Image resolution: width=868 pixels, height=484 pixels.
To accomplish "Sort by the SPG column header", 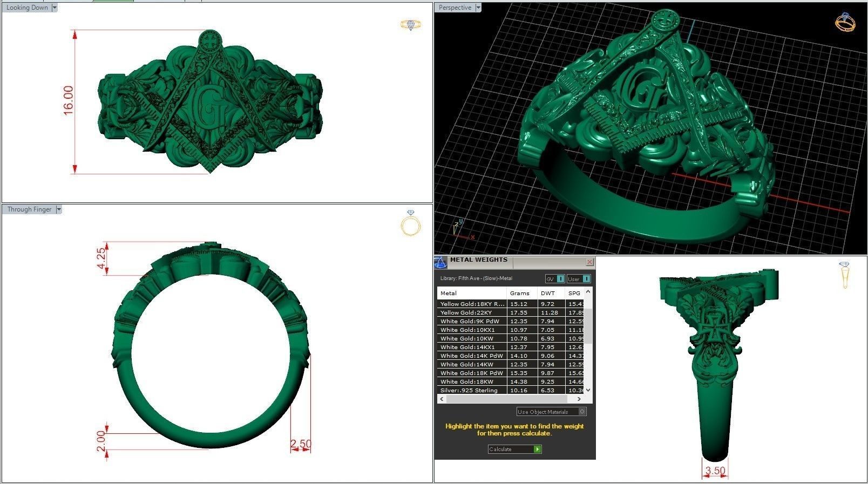I will click(x=574, y=293).
